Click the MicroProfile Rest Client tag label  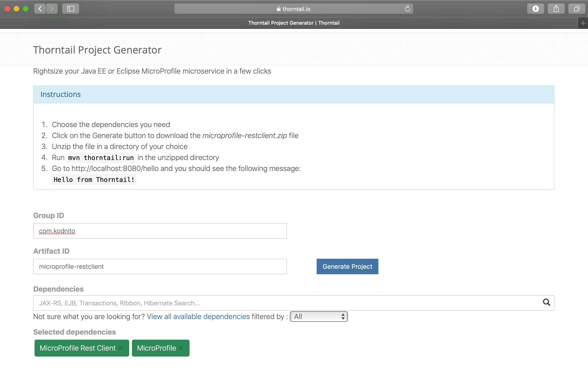(78, 348)
